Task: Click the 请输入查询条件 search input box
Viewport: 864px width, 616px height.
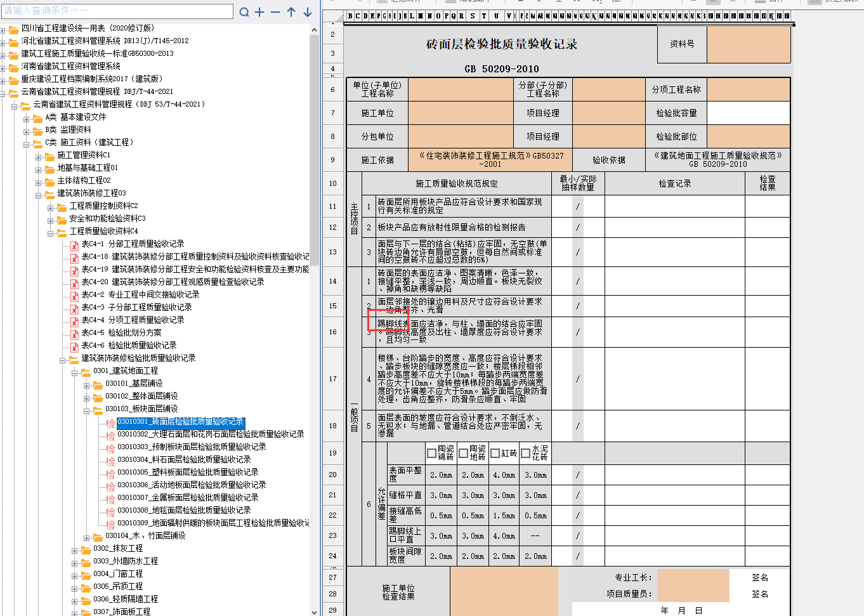Action: click(x=117, y=11)
